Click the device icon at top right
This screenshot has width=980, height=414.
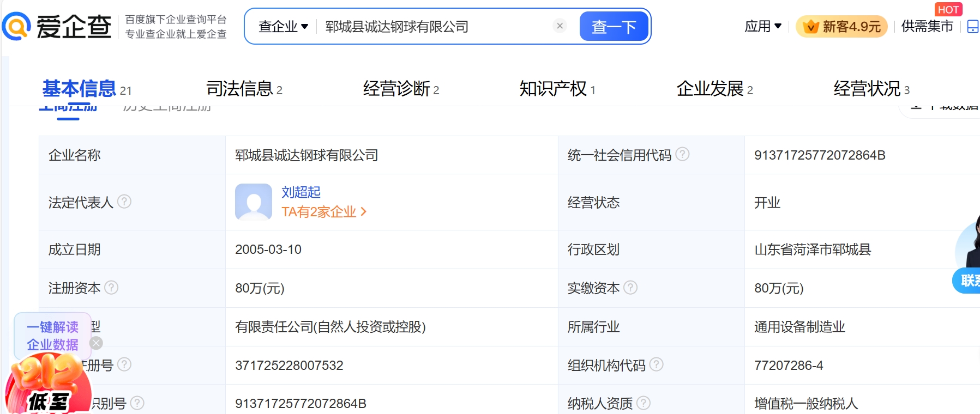(x=972, y=26)
